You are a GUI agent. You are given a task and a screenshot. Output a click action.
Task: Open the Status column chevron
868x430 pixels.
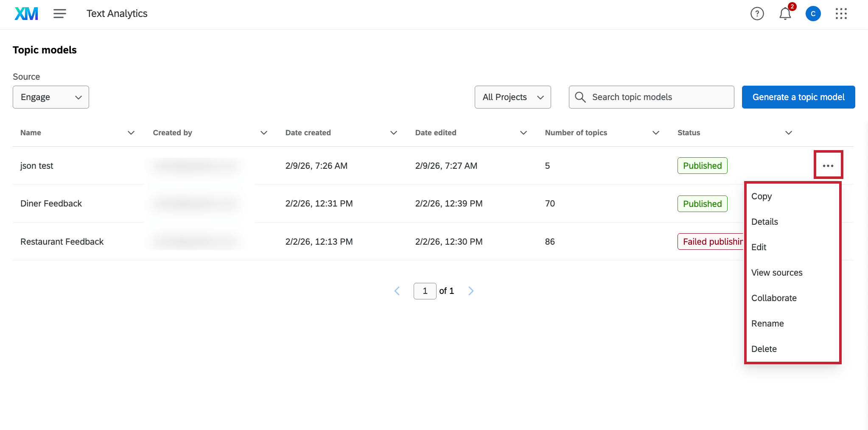[x=788, y=133]
